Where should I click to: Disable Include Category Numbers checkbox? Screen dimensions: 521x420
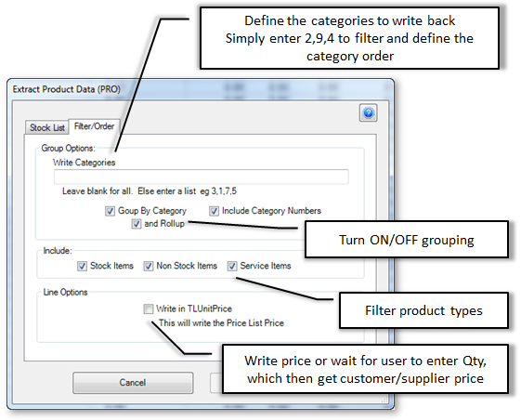(214, 211)
